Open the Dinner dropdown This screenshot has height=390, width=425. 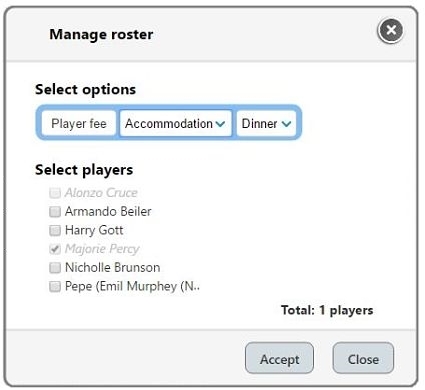coord(266,124)
